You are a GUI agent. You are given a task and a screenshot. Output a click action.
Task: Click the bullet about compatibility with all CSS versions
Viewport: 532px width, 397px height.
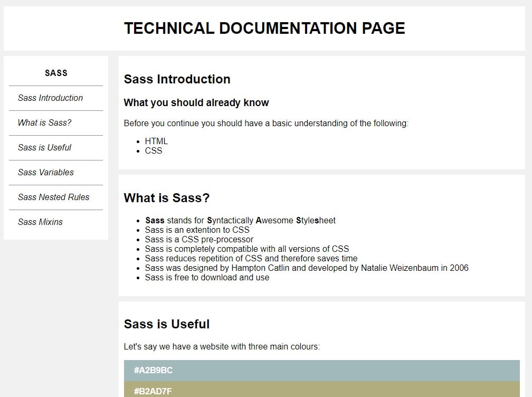point(247,249)
